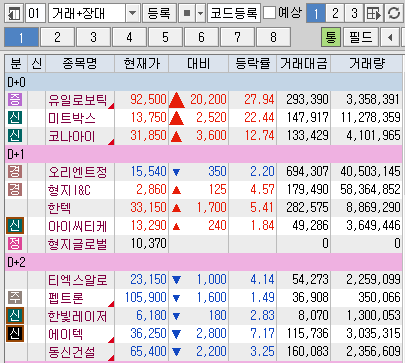This screenshot has width=405, height=363.
Task: Sort by 등락률 column header
Action: click(x=253, y=64)
